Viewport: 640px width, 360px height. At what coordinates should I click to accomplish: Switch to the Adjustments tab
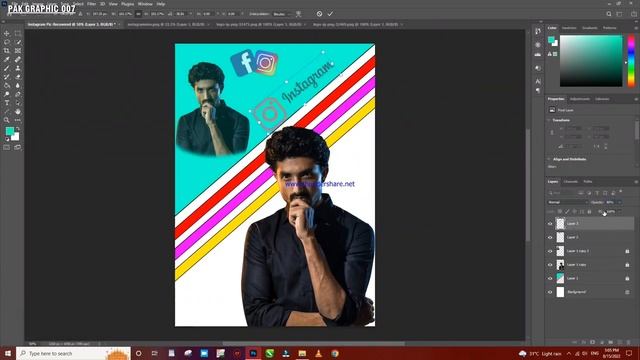coord(580,99)
